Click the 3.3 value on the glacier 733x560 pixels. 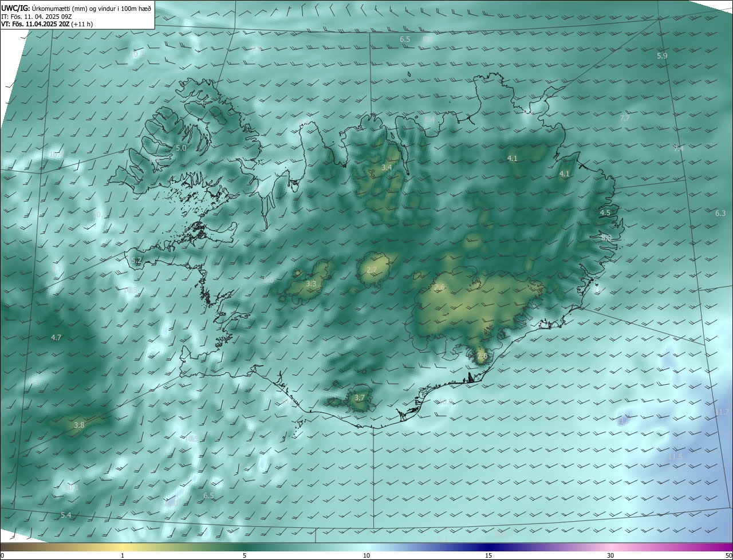310,283
